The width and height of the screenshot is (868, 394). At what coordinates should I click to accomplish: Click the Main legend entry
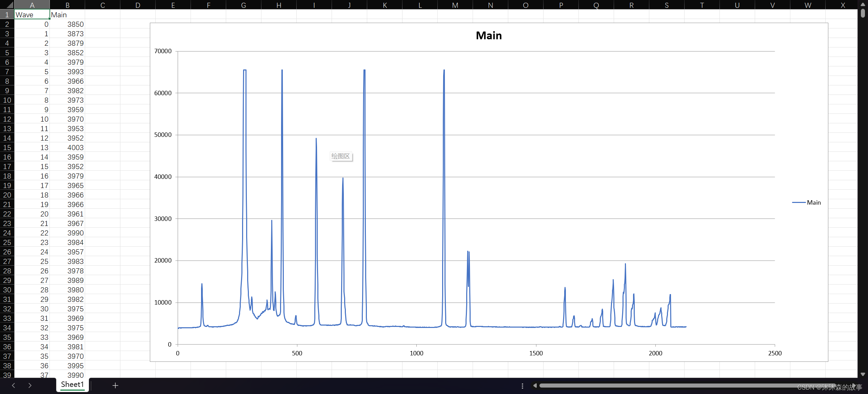tap(813, 203)
